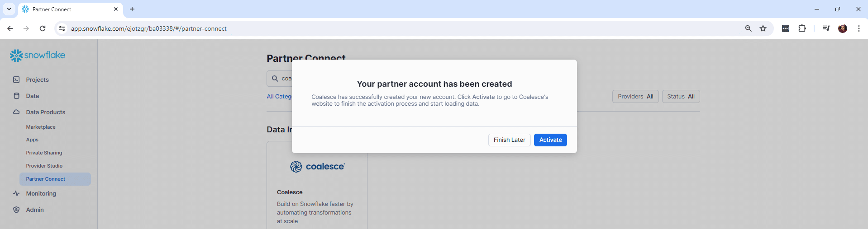The image size is (868, 229).
Task: Open Apps under Data Products
Action: click(32, 140)
